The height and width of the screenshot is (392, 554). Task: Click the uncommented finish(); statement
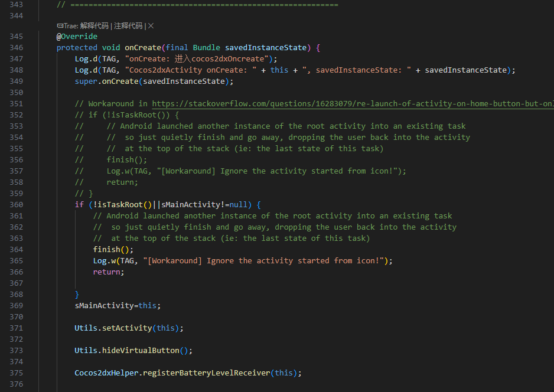pyautogui.click(x=113, y=249)
